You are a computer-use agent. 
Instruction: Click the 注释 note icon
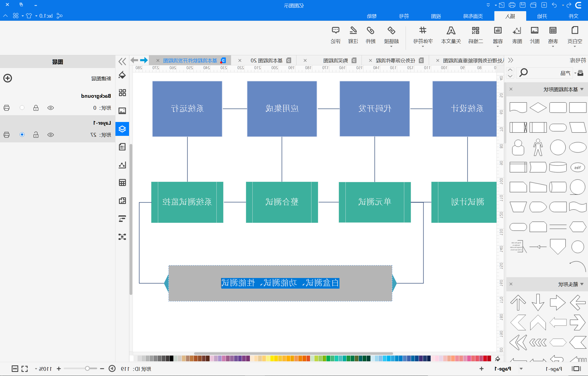point(353,30)
